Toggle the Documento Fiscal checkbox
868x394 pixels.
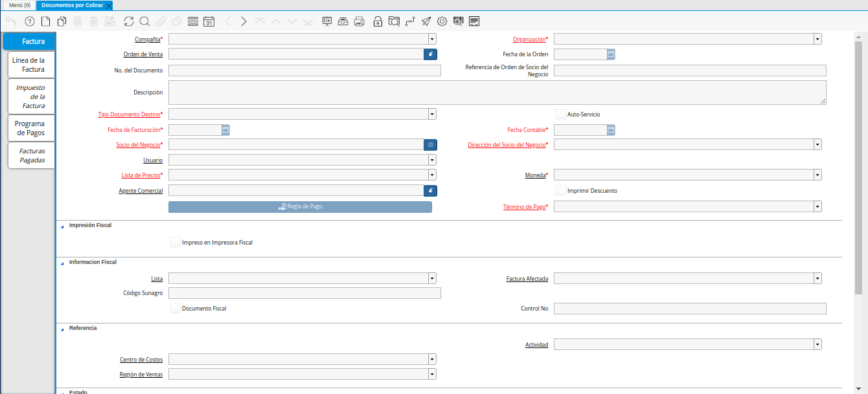pyautogui.click(x=176, y=309)
